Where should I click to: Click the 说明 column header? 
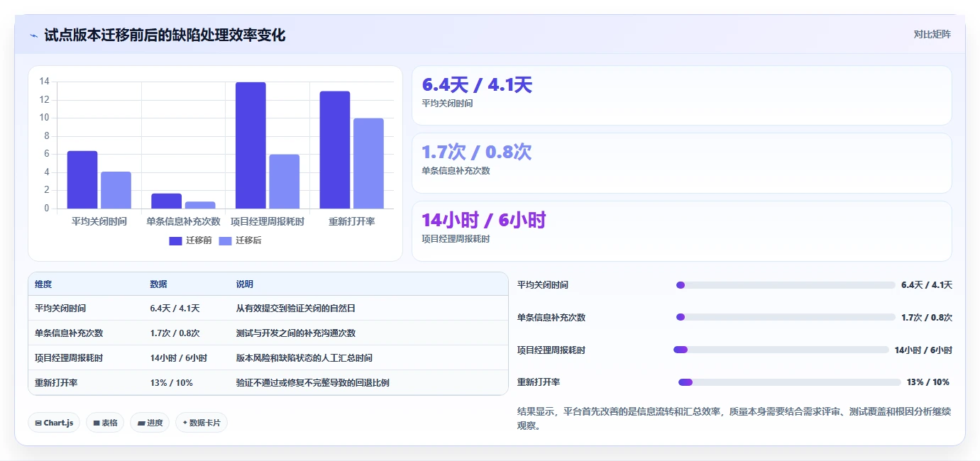click(244, 284)
